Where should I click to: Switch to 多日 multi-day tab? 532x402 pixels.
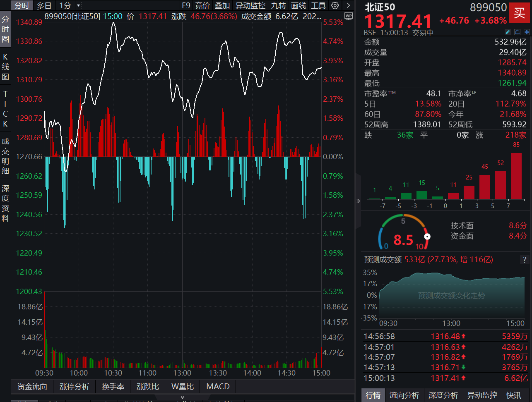(x=44, y=5)
